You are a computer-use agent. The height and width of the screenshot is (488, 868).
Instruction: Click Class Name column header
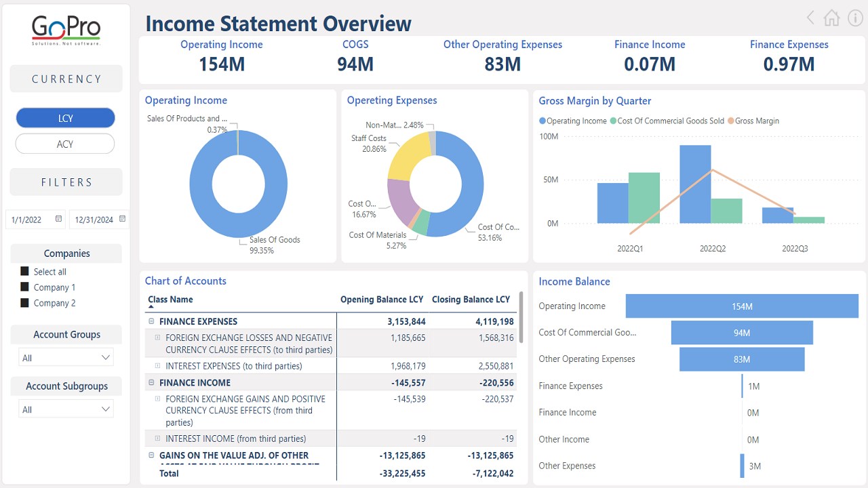[x=170, y=300]
